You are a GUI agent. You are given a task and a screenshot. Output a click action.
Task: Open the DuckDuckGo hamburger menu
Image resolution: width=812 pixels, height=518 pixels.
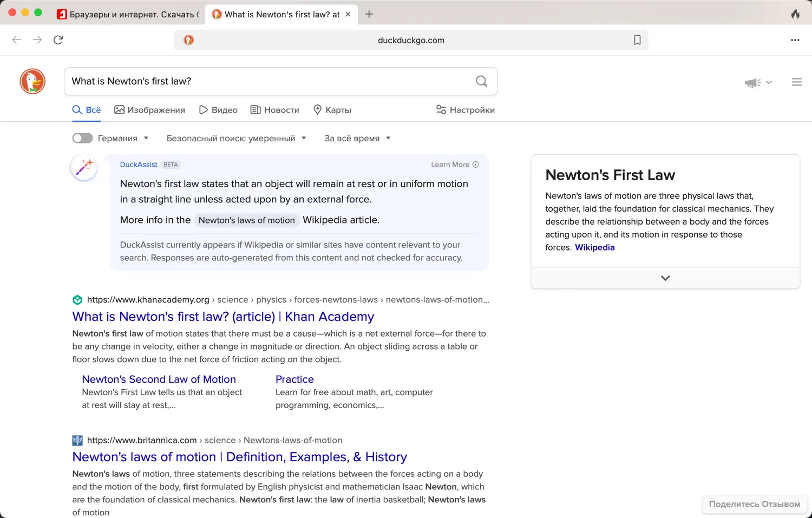click(796, 82)
